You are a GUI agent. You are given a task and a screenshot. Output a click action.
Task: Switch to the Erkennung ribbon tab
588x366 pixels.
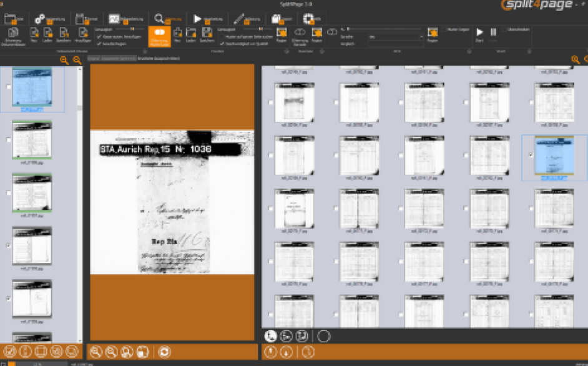tap(168, 18)
